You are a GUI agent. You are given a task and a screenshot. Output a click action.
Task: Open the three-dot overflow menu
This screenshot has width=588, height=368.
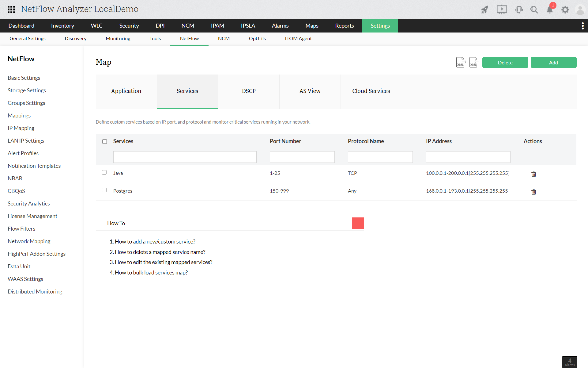582,26
